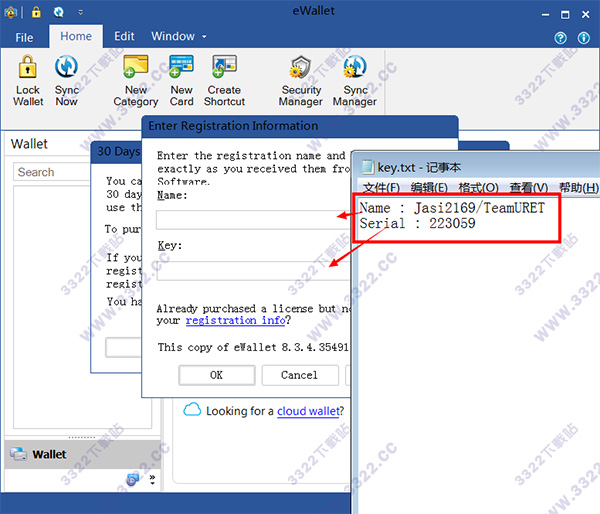Image resolution: width=600 pixels, height=514 pixels.
Task: Click Create Shortcut in ribbon
Action: [x=224, y=81]
